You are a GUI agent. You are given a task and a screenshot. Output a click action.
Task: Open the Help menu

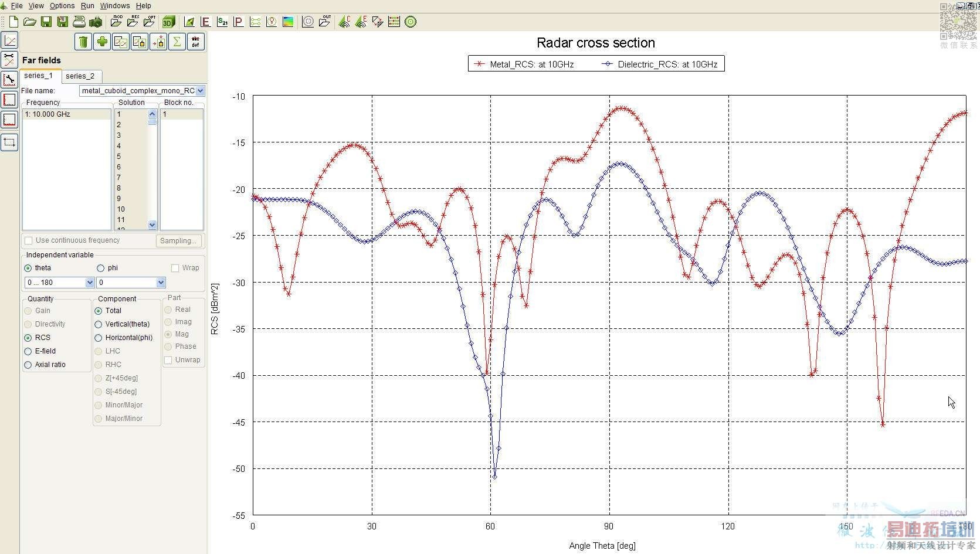tap(143, 5)
